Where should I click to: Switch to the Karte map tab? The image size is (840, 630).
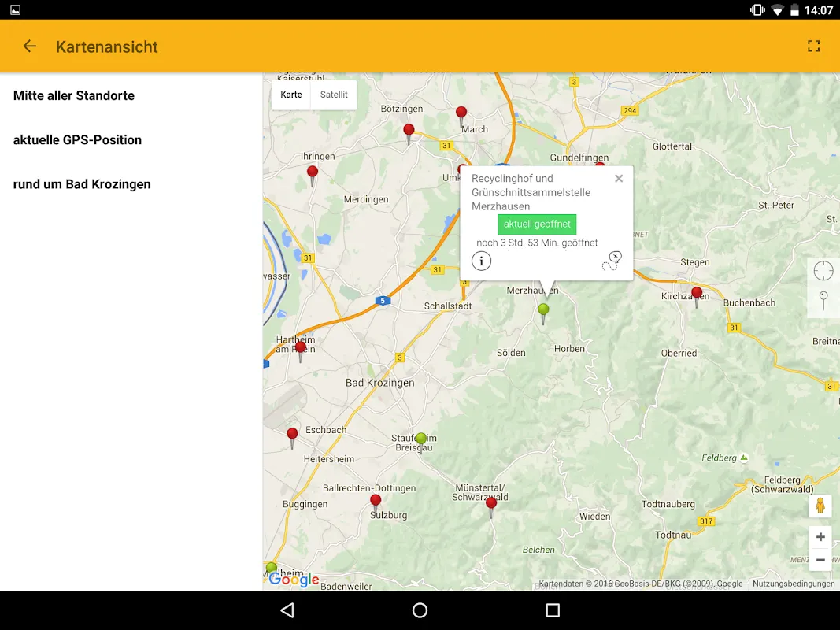[291, 94]
